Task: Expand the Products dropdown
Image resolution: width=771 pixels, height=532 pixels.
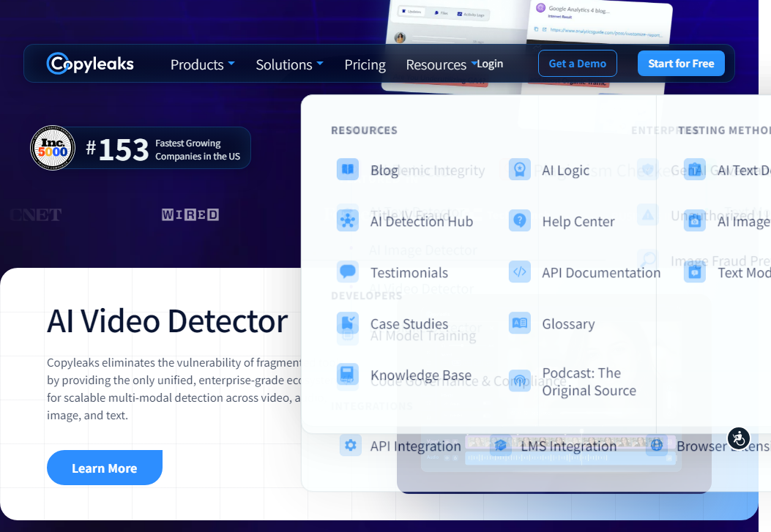Action: coord(203,64)
